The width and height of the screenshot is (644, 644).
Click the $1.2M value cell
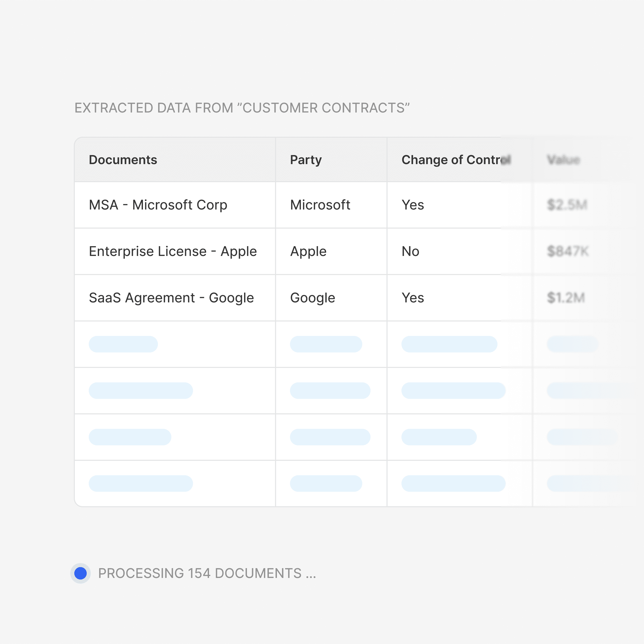(x=566, y=298)
